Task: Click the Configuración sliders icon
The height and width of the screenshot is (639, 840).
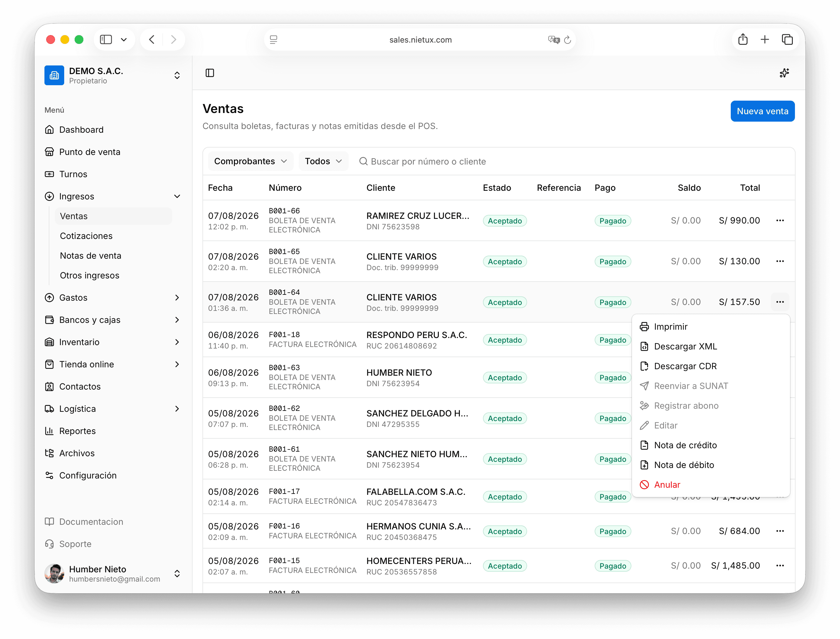Action: pyautogui.click(x=49, y=475)
